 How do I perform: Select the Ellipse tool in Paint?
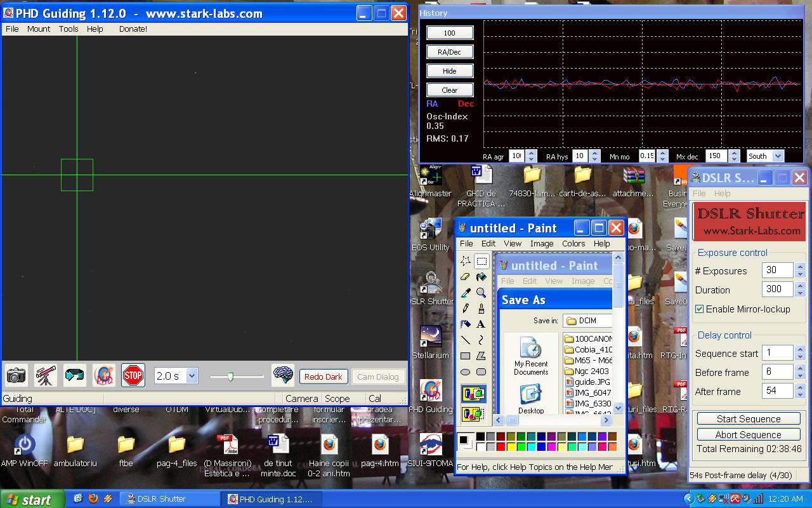click(x=466, y=371)
